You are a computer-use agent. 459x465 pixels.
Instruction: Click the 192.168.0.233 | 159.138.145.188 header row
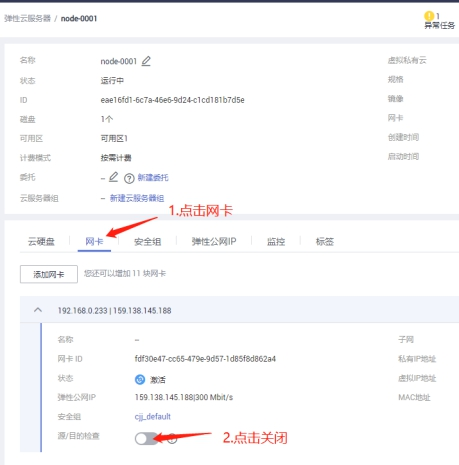(x=239, y=310)
